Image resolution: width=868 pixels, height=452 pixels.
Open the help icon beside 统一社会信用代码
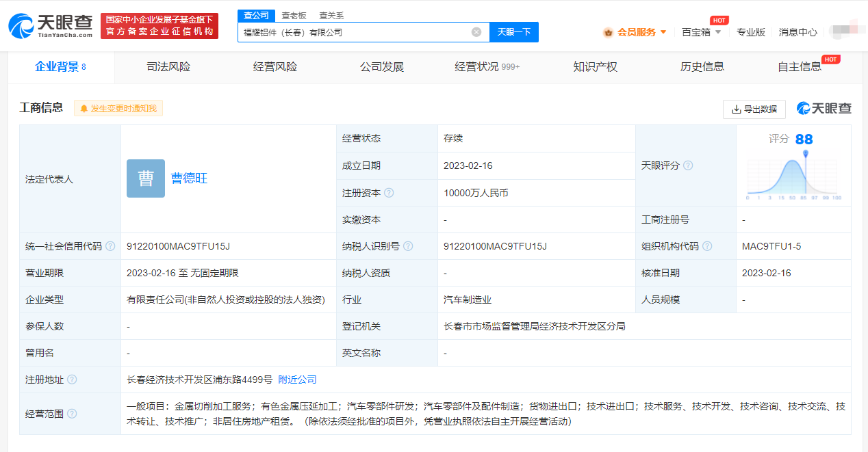110,246
